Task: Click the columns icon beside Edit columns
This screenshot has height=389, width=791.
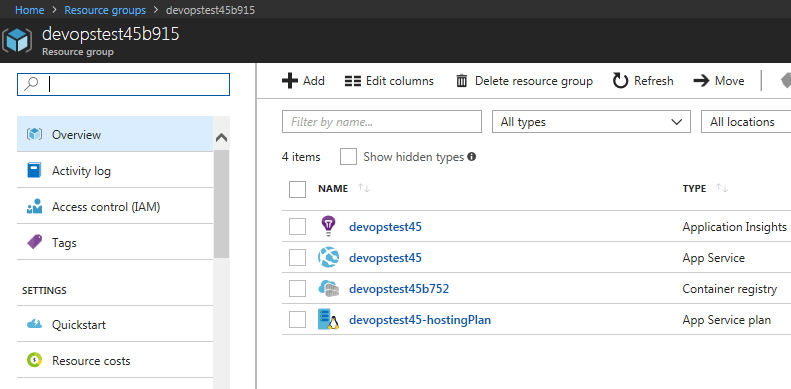Action: [x=353, y=81]
